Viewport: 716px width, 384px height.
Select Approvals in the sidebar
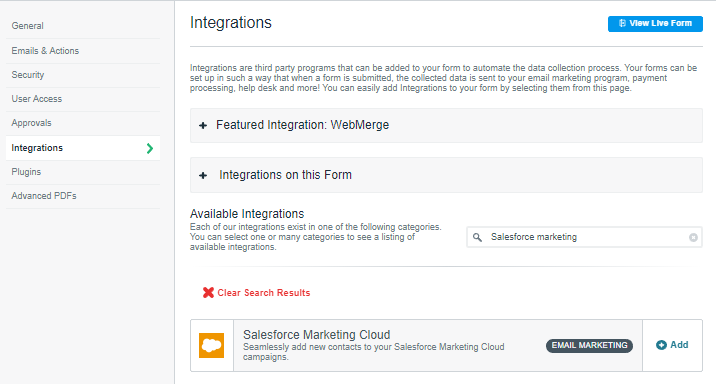[32, 123]
